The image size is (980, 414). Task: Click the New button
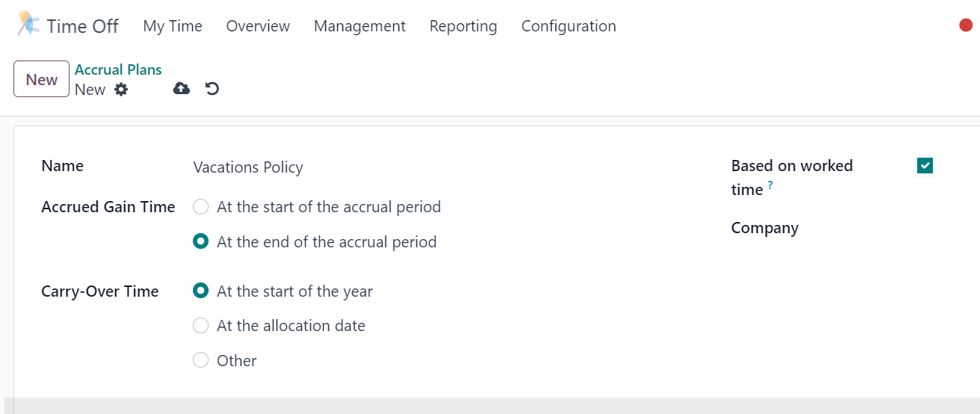42,79
